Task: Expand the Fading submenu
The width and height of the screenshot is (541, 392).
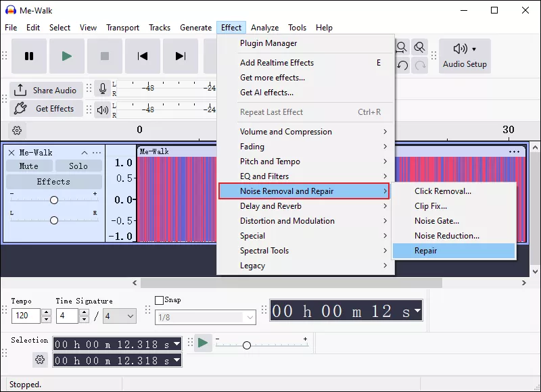Action: tap(306, 147)
